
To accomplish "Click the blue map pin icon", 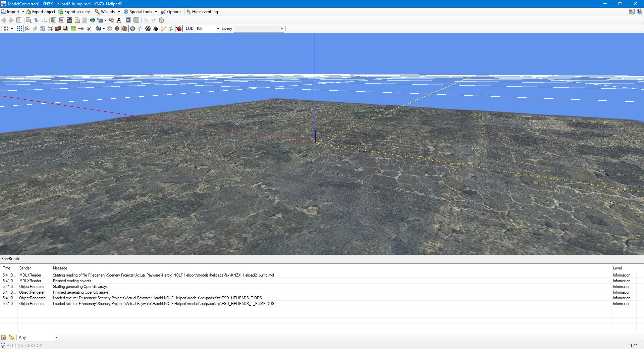I will click(x=37, y=20).
